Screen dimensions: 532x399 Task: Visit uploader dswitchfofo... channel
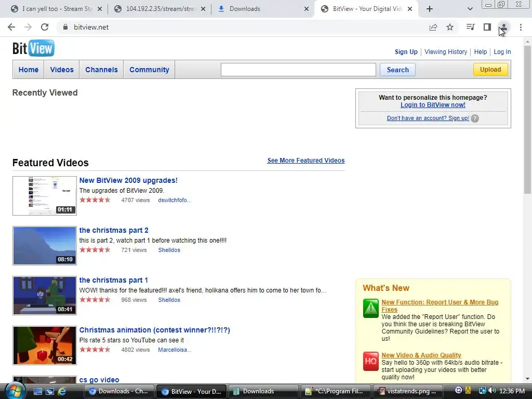pyautogui.click(x=175, y=200)
